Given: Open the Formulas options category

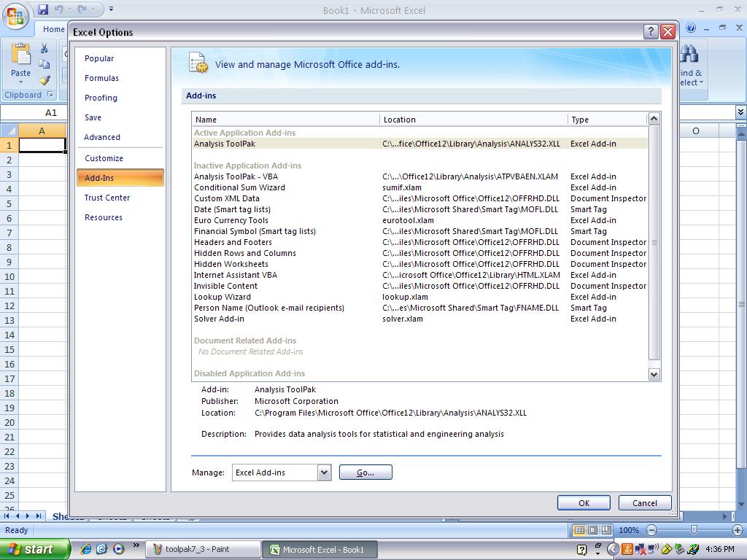Looking at the screenshot, I should click(101, 78).
